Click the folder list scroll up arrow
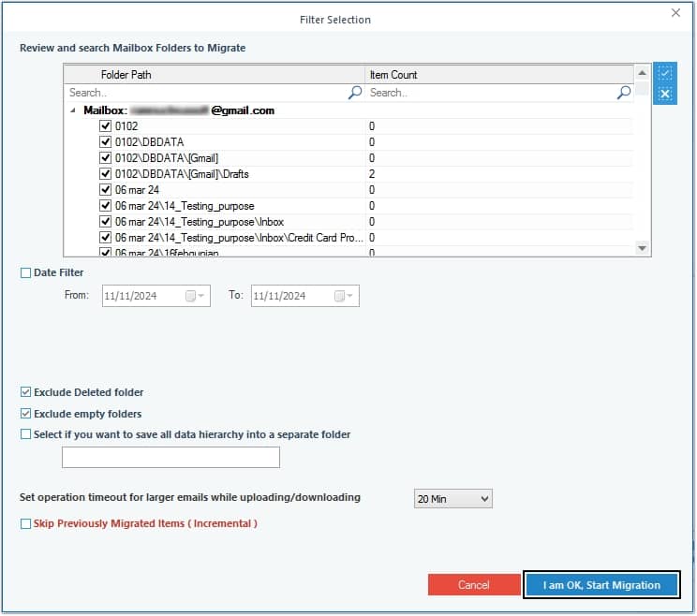Image resolution: width=697 pixels, height=616 pixels. [642, 72]
